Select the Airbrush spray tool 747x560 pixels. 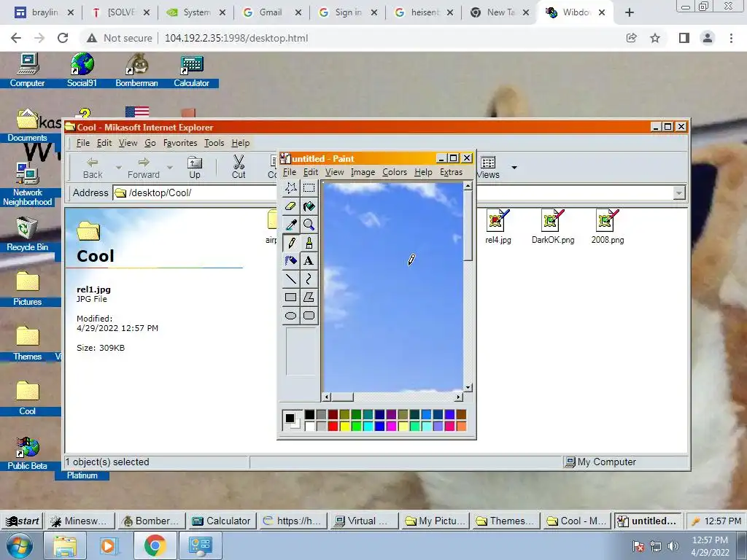point(290,261)
